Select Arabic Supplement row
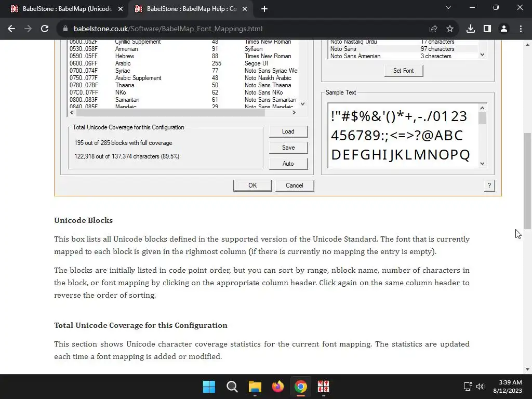532x399 pixels. point(183,78)
